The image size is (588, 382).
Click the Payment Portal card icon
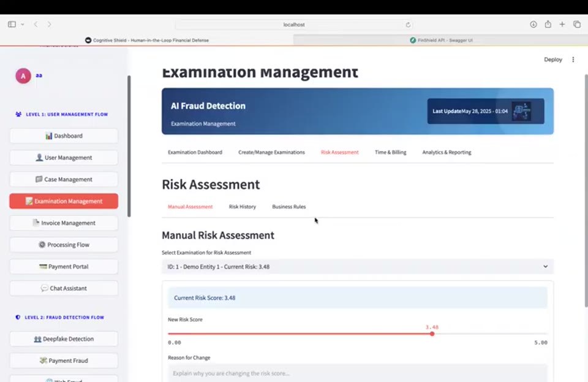coord(43,267)
